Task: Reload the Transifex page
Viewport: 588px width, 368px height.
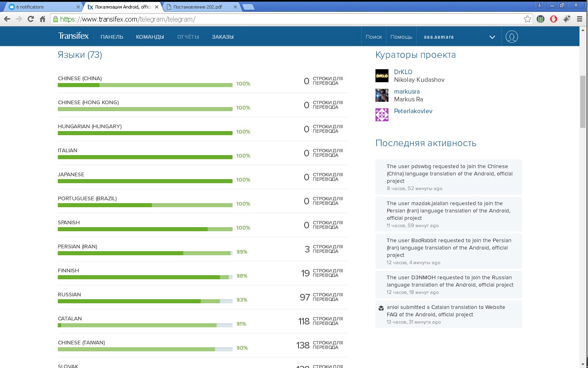Action: tap(31, 19)
